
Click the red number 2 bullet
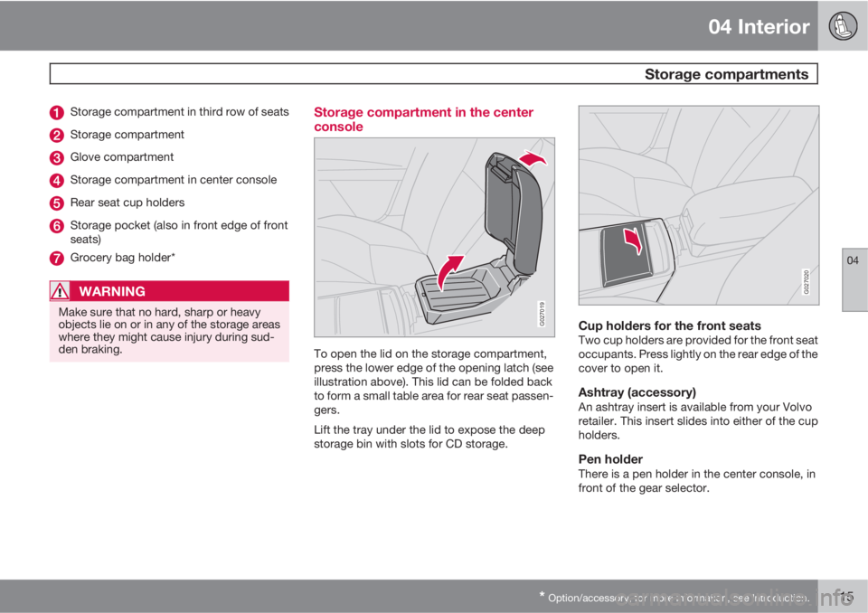(56, 135)
